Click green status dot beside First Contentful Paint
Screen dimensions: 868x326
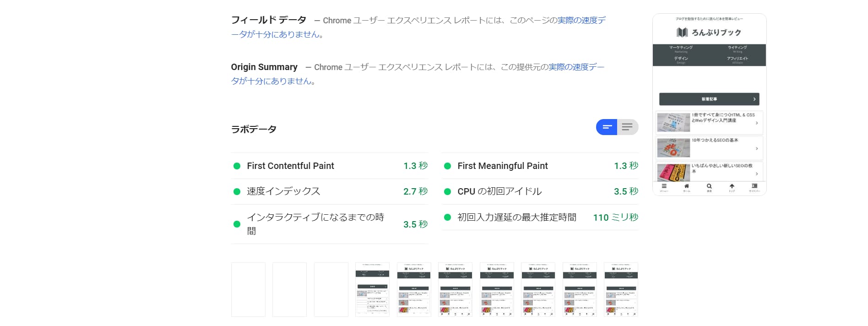point(237,166)
